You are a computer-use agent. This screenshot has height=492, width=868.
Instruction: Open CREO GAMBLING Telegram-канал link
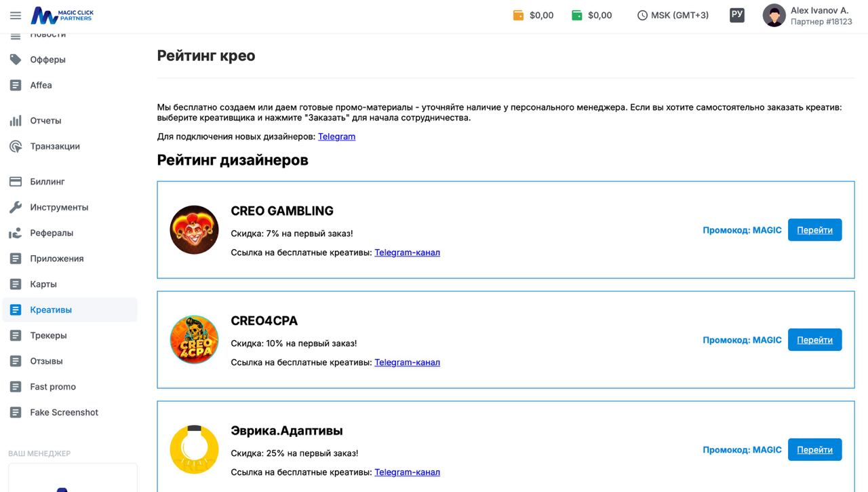coord(407,252)
